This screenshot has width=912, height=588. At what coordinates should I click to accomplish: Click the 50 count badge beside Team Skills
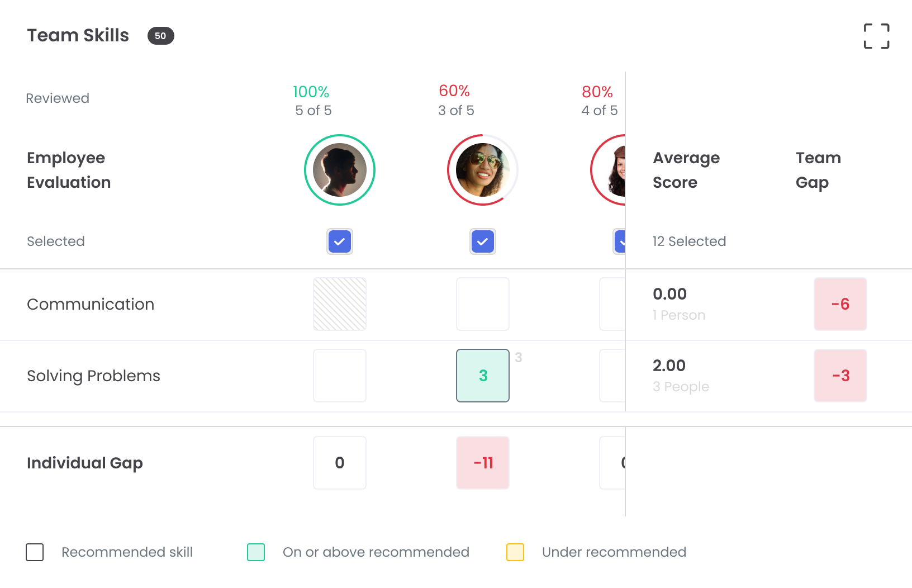pos(160,36)
